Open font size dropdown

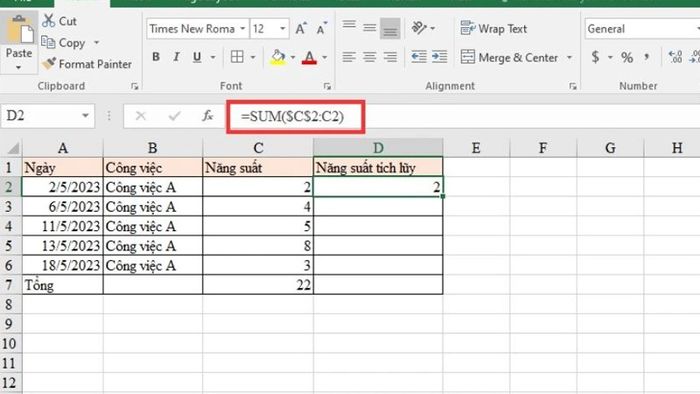pos(283,29)
